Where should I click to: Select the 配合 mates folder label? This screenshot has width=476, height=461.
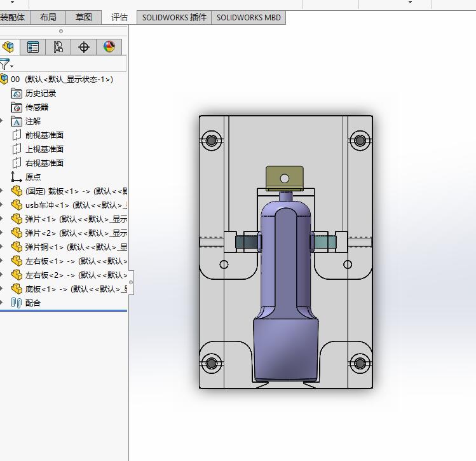pos(33,303)
